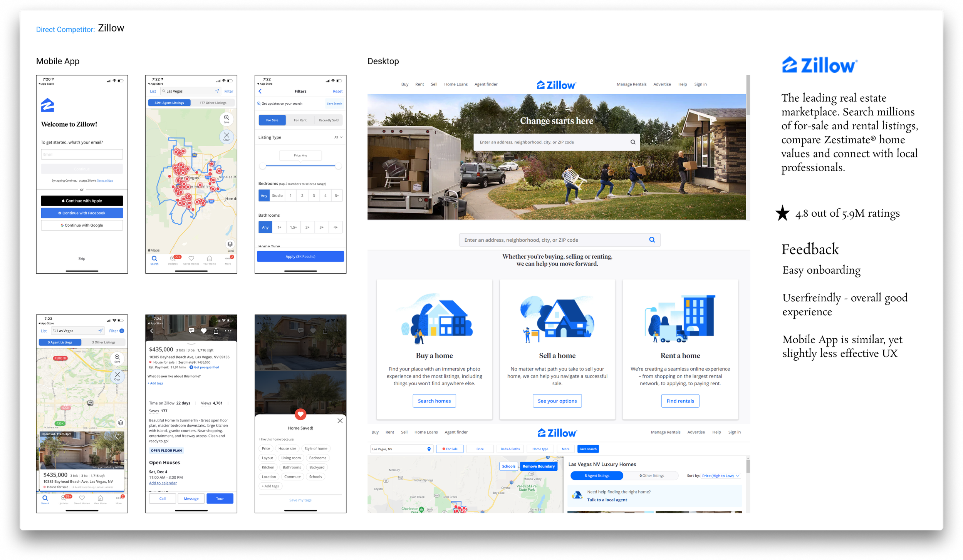Open the Price: Any box on the Filters screen
This screenshot has height=560, width=963.
pyautogui.click(x=300, y=155)
